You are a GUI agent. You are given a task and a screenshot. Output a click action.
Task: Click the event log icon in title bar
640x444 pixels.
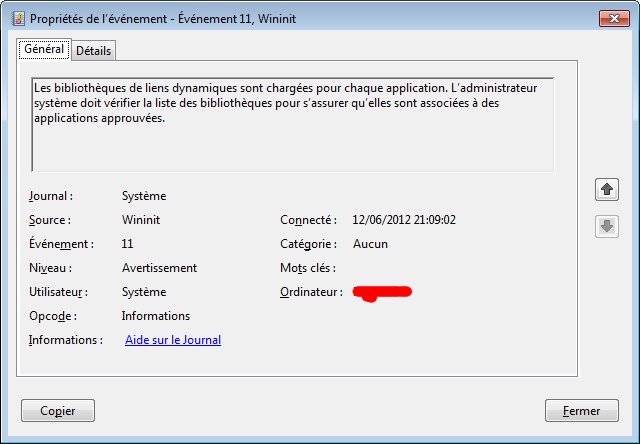coord(18,19)
